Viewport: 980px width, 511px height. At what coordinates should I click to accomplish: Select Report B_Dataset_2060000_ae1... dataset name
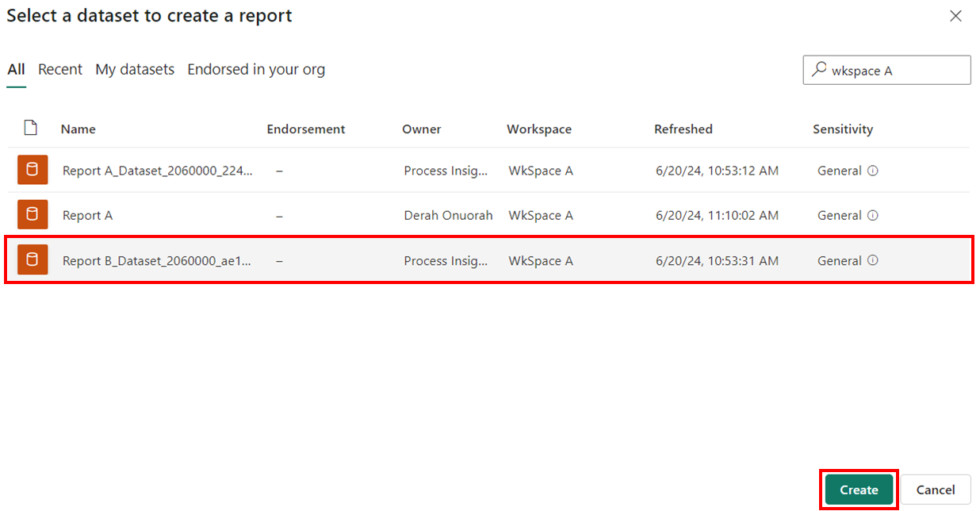(157, 260)
